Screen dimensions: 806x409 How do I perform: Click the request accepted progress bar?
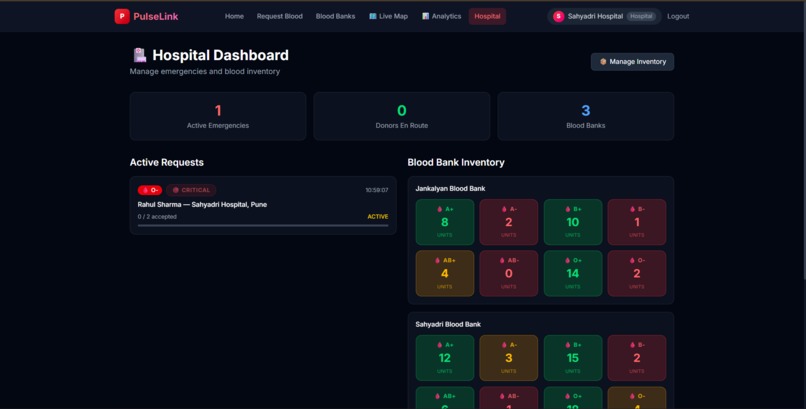263,226
